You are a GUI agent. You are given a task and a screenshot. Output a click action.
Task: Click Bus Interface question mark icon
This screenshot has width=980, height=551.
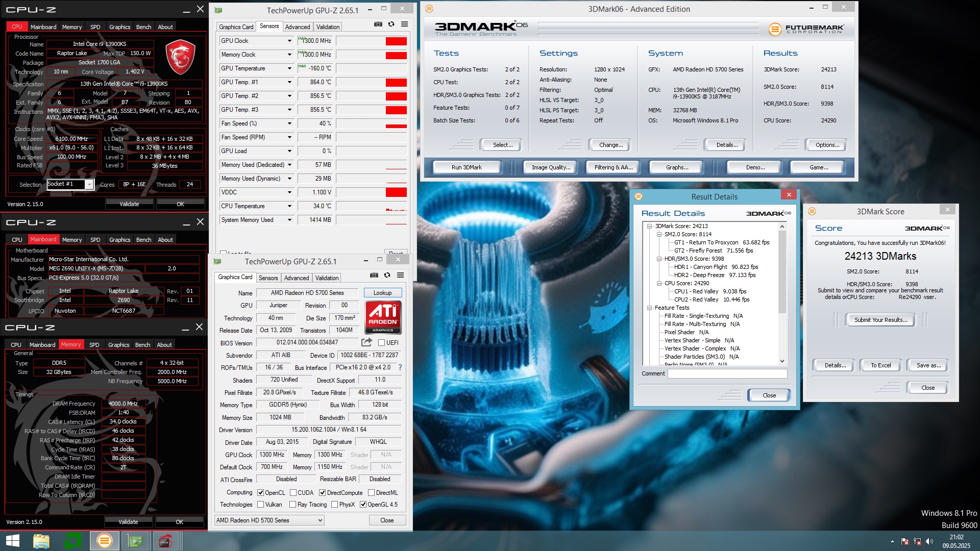(x=400, y=367)
